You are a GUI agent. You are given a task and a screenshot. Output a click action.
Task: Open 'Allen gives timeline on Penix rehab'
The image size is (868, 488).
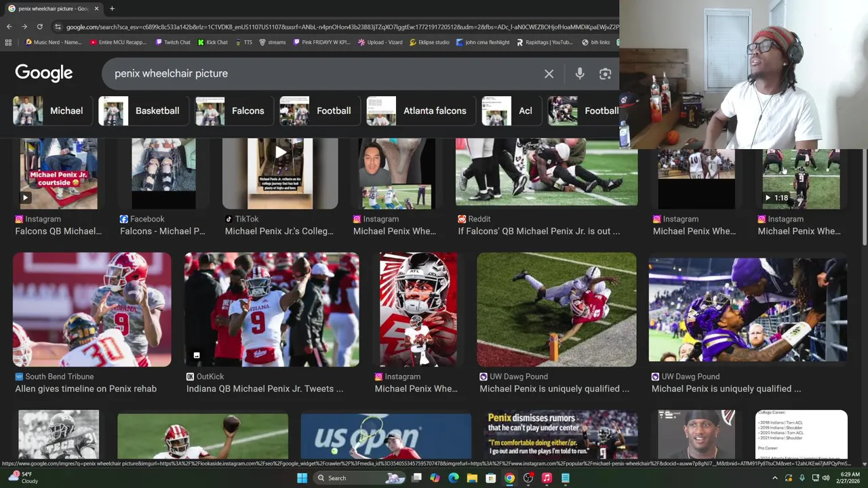pyautogui.click(x=85, y=388)
